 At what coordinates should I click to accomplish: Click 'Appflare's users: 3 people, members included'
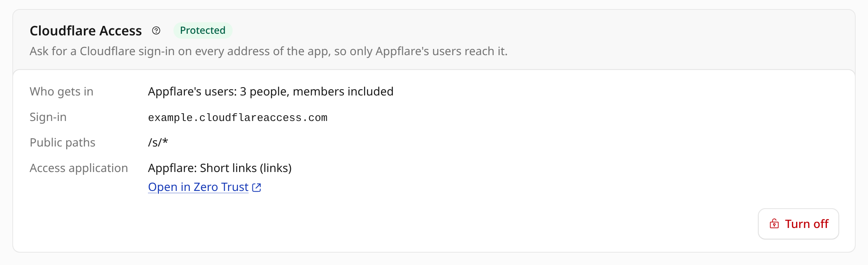[270, 91]
